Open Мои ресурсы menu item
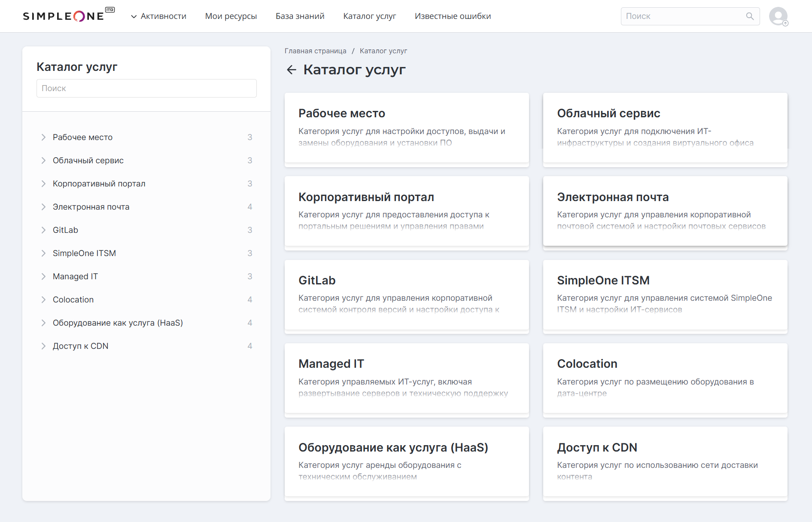The width and height of the screenshot is (812, 522). (231, 16)
